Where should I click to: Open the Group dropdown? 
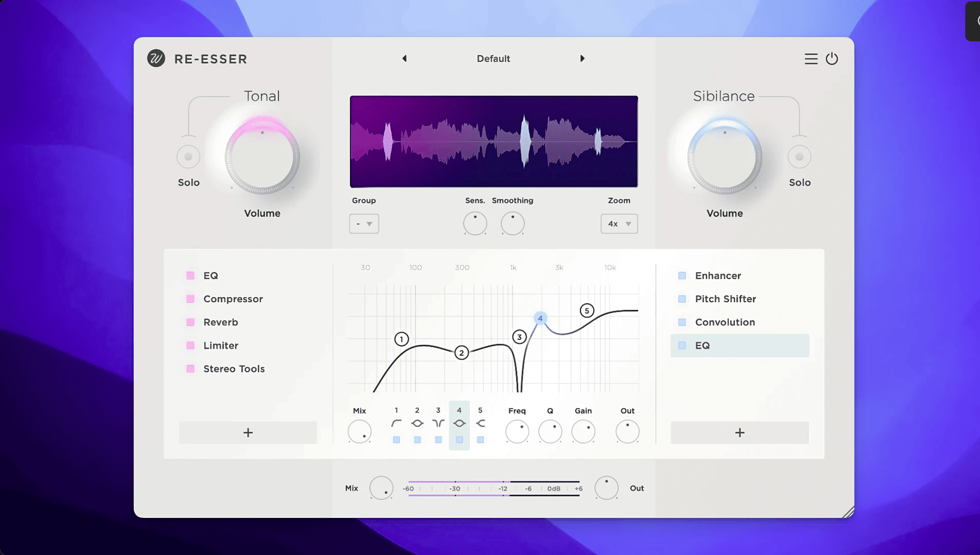pos(364,224)
